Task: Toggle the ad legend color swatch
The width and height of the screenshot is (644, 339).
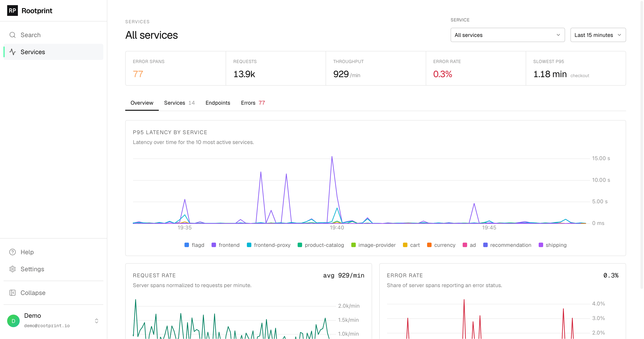Action: pos(465,245)
